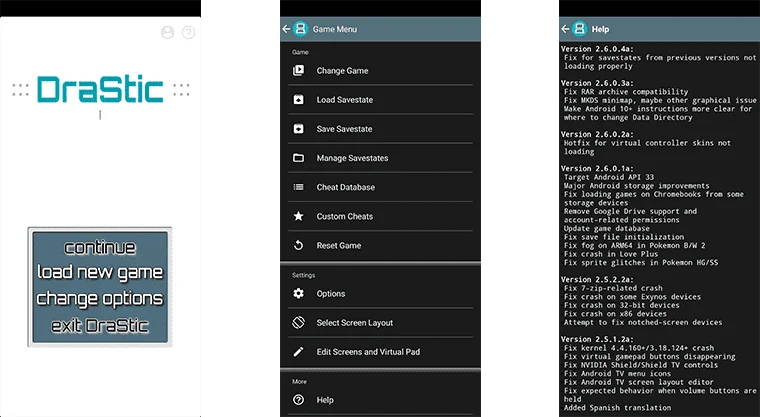Select exit DraStic
760x417 pixels.
point(100,325)
